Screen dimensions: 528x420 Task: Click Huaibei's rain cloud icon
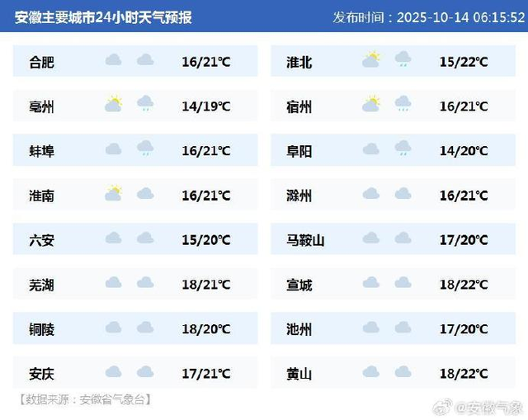[403, 59]
